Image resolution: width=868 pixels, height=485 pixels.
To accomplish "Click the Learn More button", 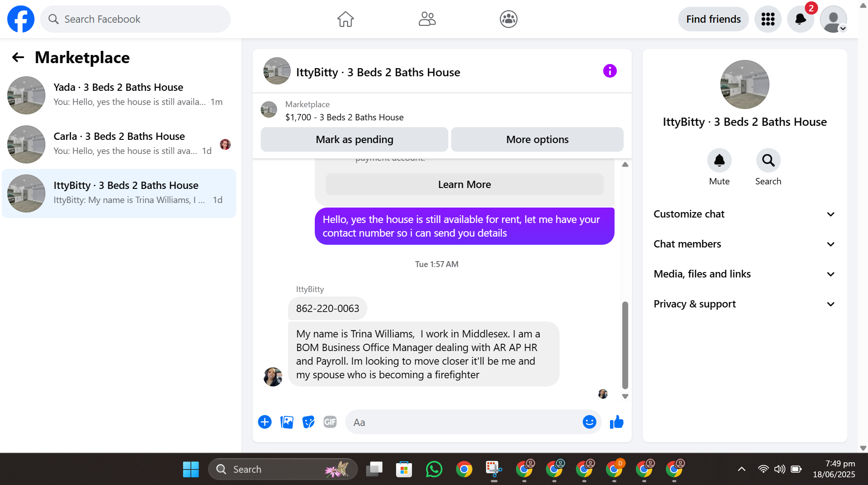I will coord(464,184).
